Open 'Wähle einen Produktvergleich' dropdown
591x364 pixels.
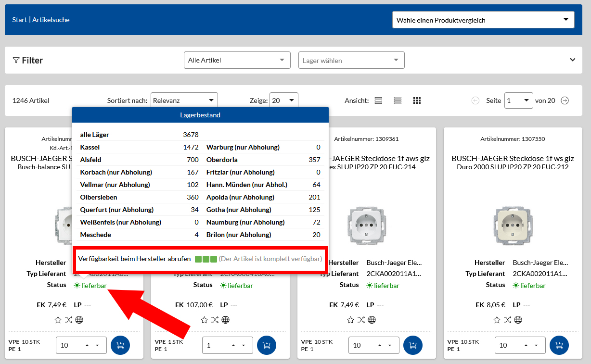[x=483, y=20]
